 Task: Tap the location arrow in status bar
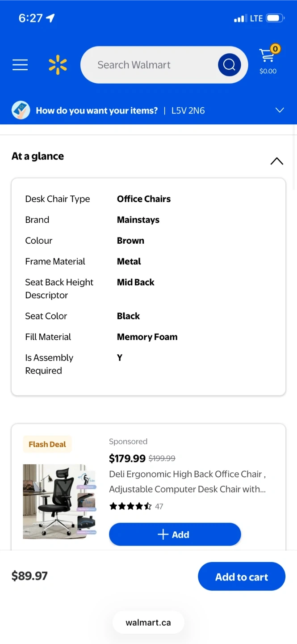click(x=50, y=18)
